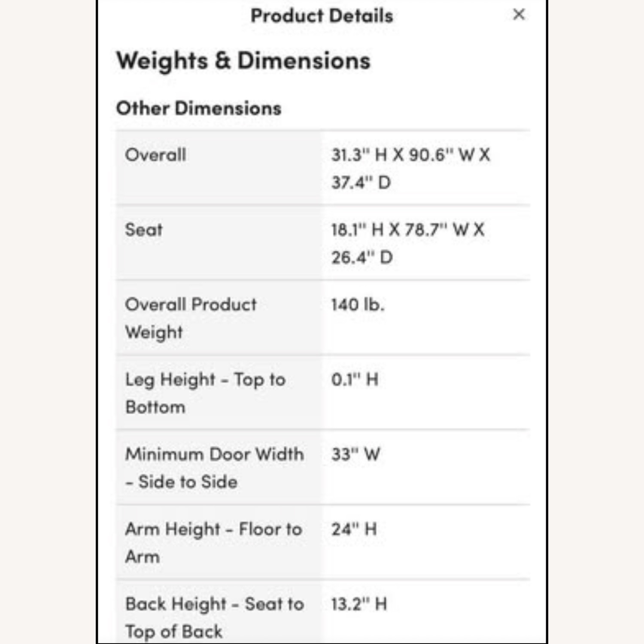644x644 pixels.
Task: Select the 33" W door width value
Action: (355, 454)
